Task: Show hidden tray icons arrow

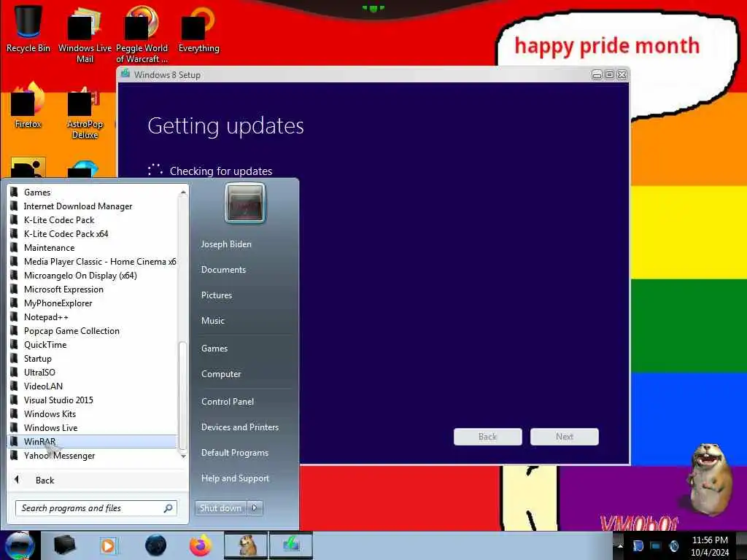Action: (620, 546)
